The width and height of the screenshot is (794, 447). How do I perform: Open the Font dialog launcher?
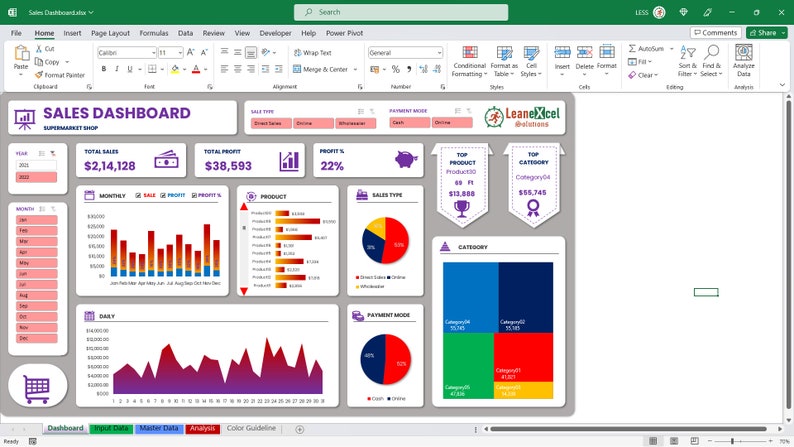(x=210, y=87)
